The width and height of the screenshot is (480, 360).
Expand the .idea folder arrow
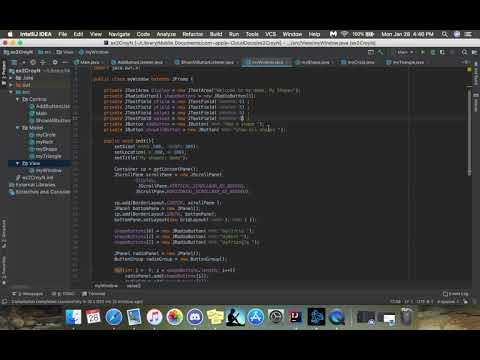(x=11, y=78)
